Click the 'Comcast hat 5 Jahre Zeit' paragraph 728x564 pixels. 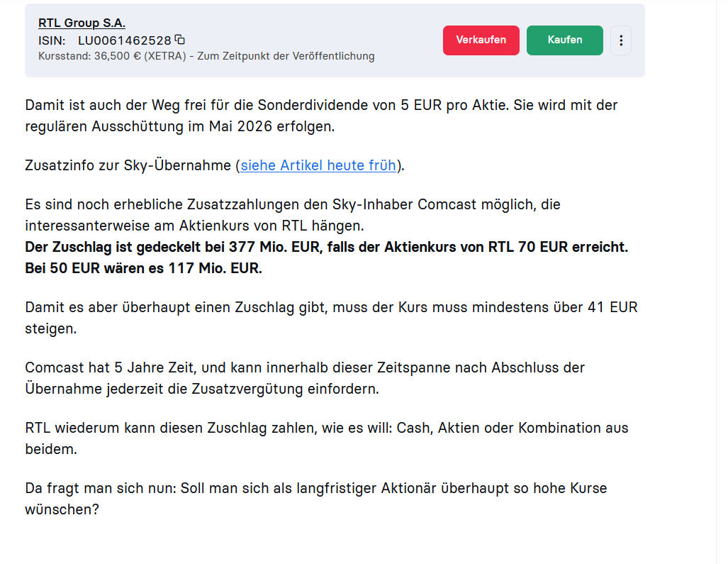[304, 378]
